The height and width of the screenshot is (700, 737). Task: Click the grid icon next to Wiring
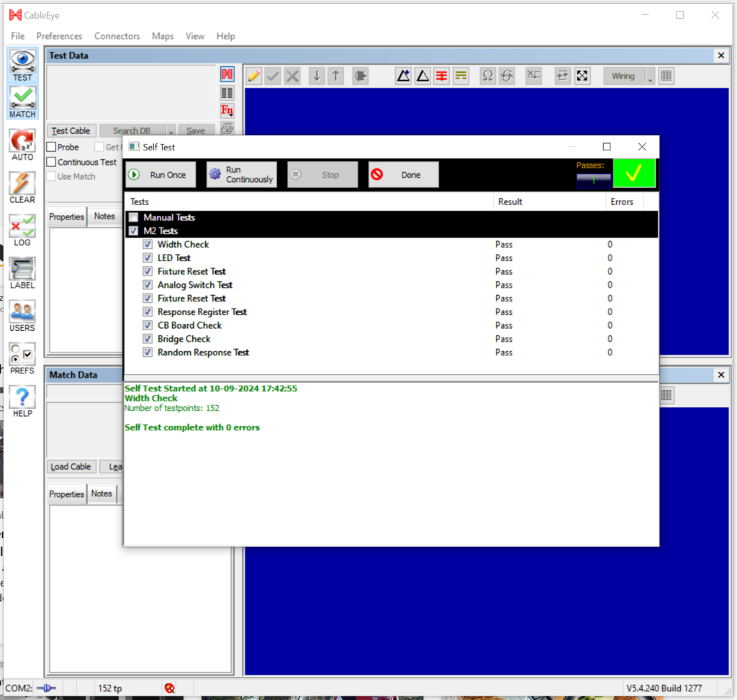click(x=666, y=76)
